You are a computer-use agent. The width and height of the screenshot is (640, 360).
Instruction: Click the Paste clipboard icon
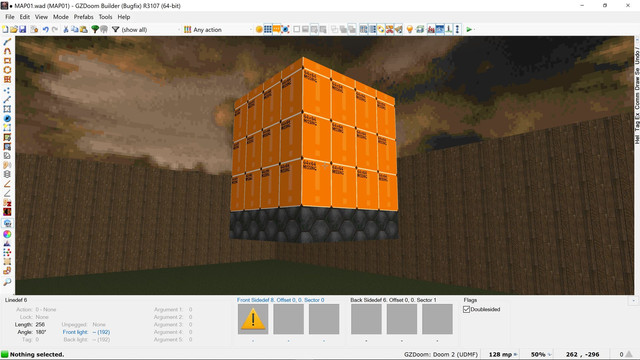(x=84, y=29)
